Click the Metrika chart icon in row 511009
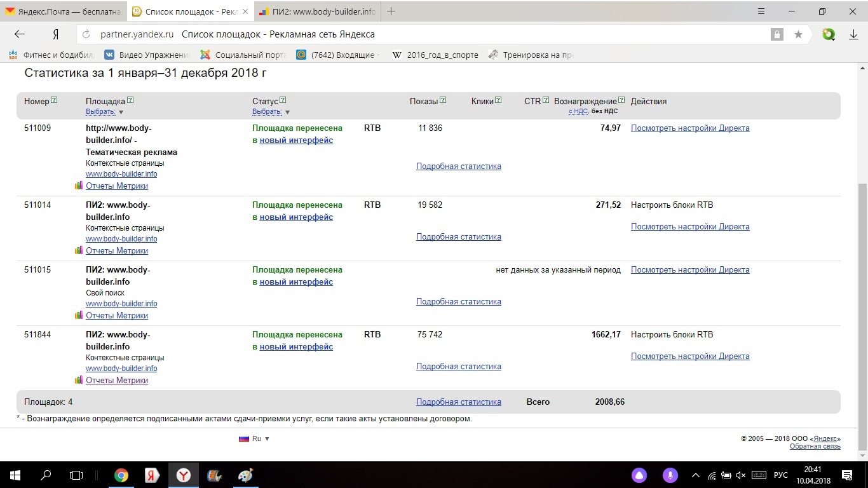 pos(79,186)
